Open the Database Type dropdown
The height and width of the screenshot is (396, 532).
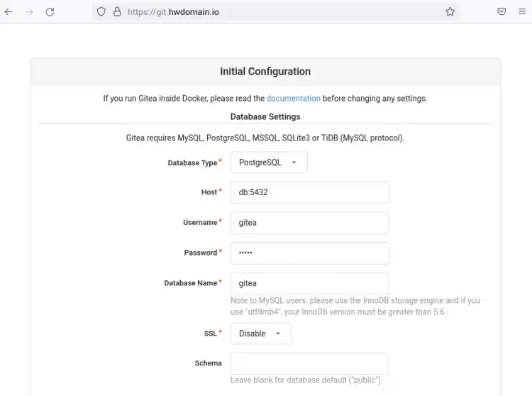click(x=269, y=163)
